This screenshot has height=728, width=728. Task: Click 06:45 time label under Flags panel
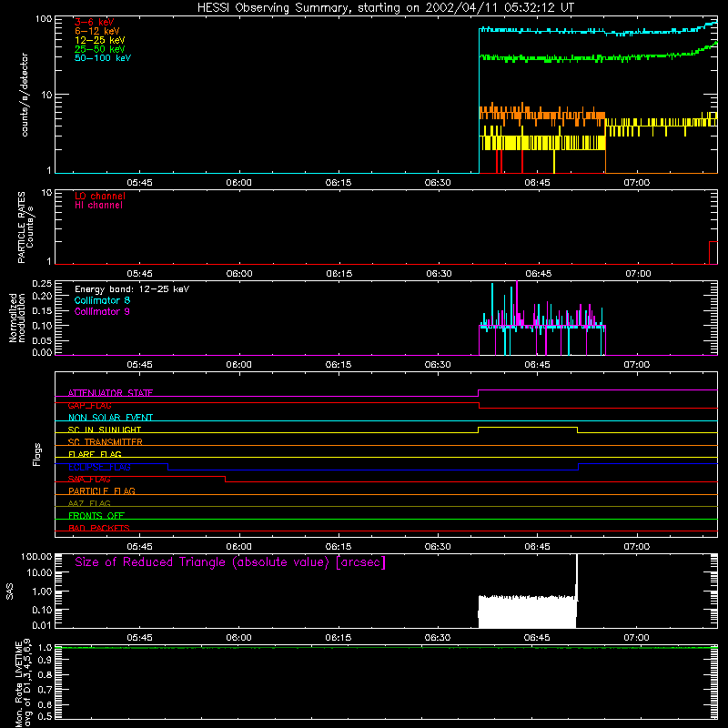point(537,547)
